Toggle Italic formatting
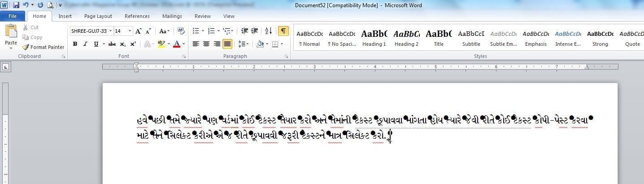The width and height of the screenshot is (644, 184). point(85,44)
